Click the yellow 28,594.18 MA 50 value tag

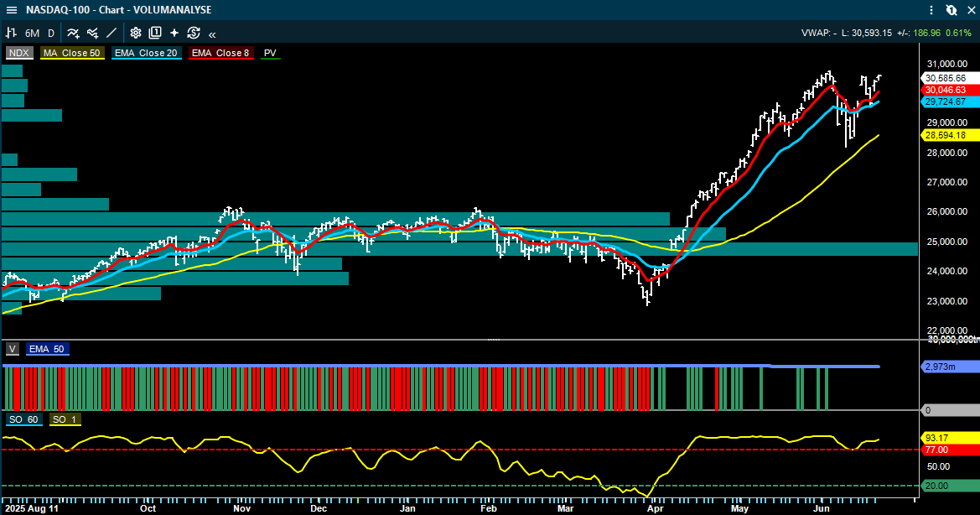(949, 136)
